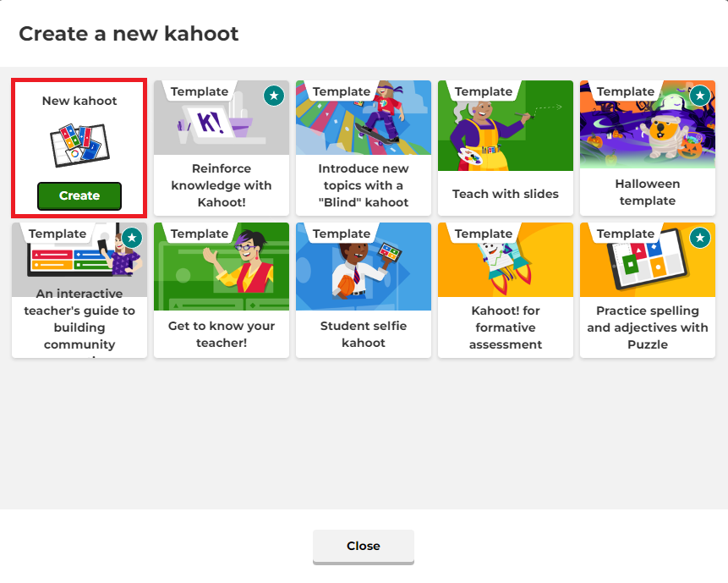Select the Introduce new topics Blind kahoot thumbnail
The width and height of the screenshot is (728, 583).
pyautogui.click(x=364, y=118)
